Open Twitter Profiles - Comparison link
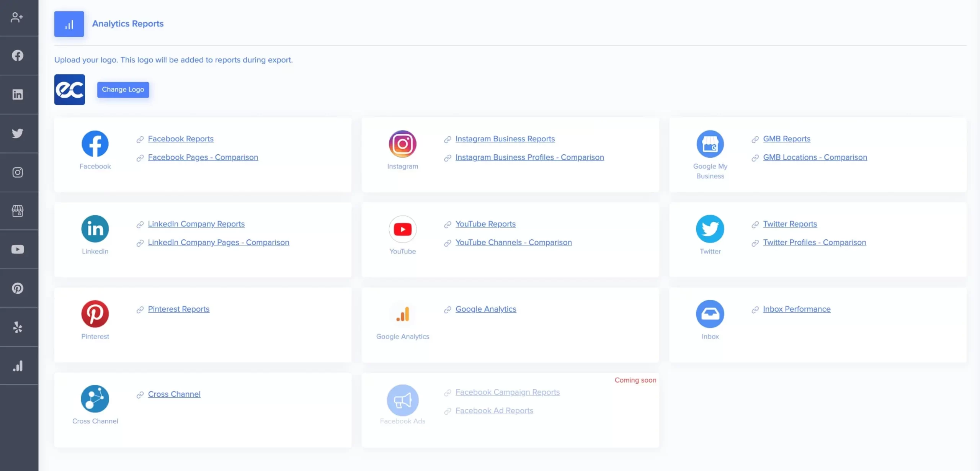The width and height of the screenshot is (980, 471). pos(814,242)
